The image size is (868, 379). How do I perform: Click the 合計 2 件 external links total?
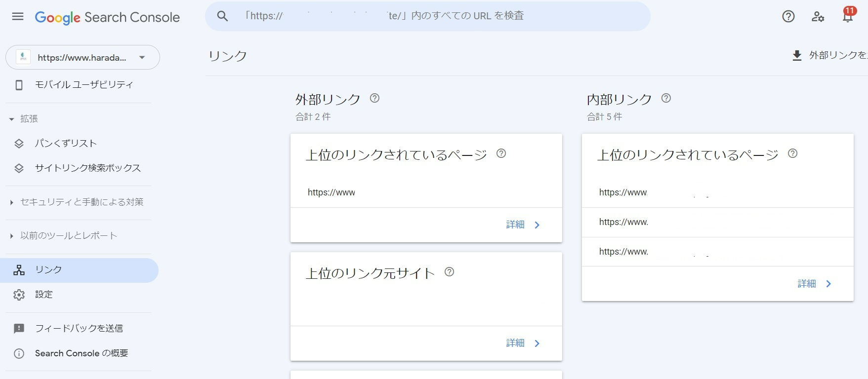point(313,117)
